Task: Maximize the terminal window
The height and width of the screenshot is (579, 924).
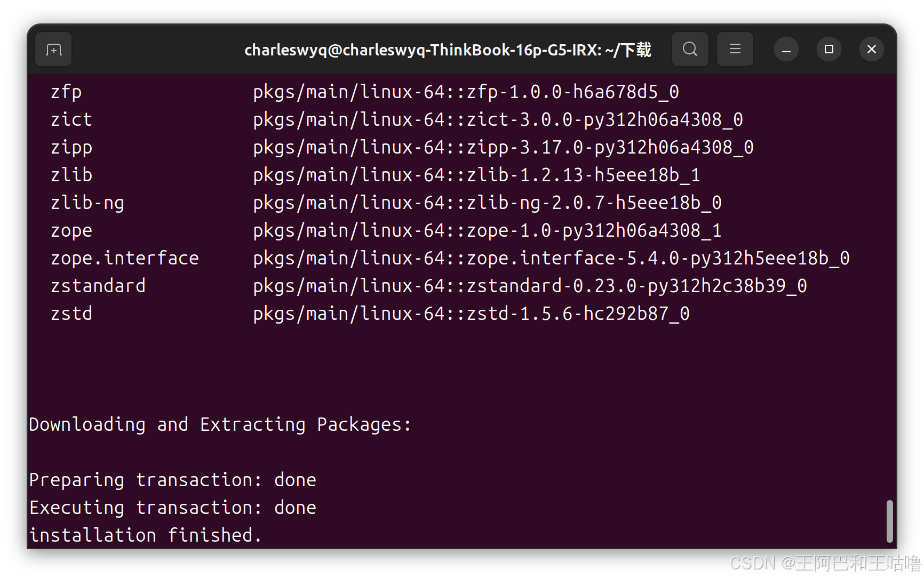Action: click(829, 49)
